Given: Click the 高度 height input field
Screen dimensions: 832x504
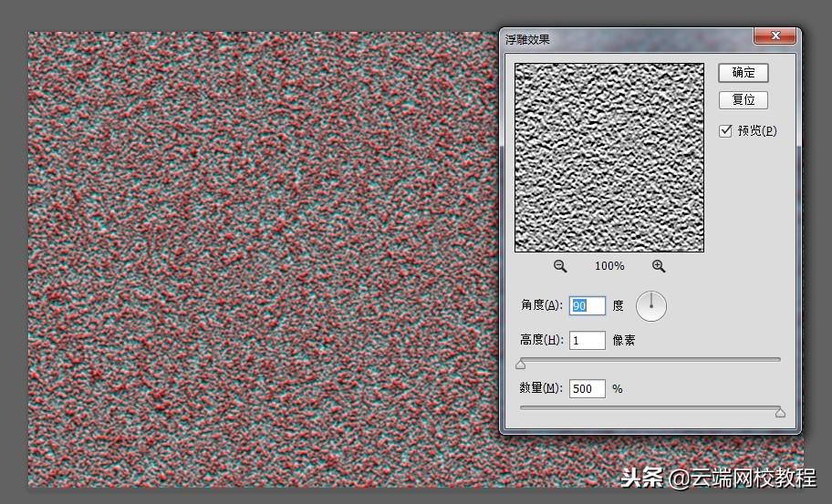Looking at the screenshot, I should click(x=587, y=340).
